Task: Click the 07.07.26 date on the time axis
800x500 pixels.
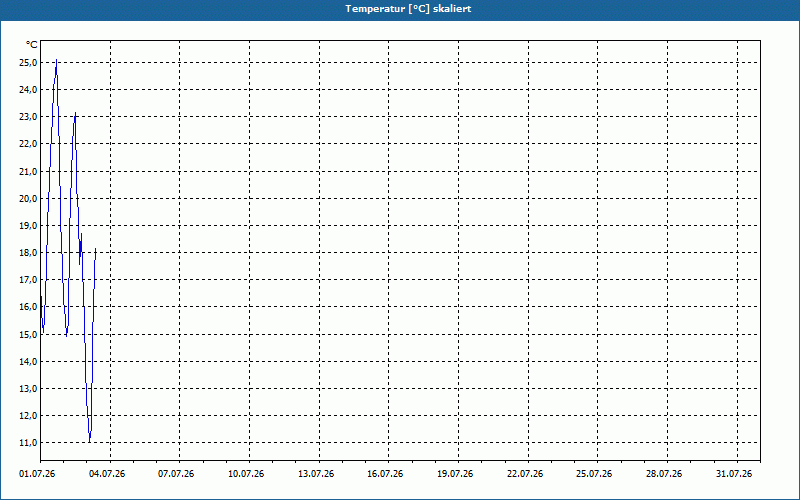Action: 176,474
